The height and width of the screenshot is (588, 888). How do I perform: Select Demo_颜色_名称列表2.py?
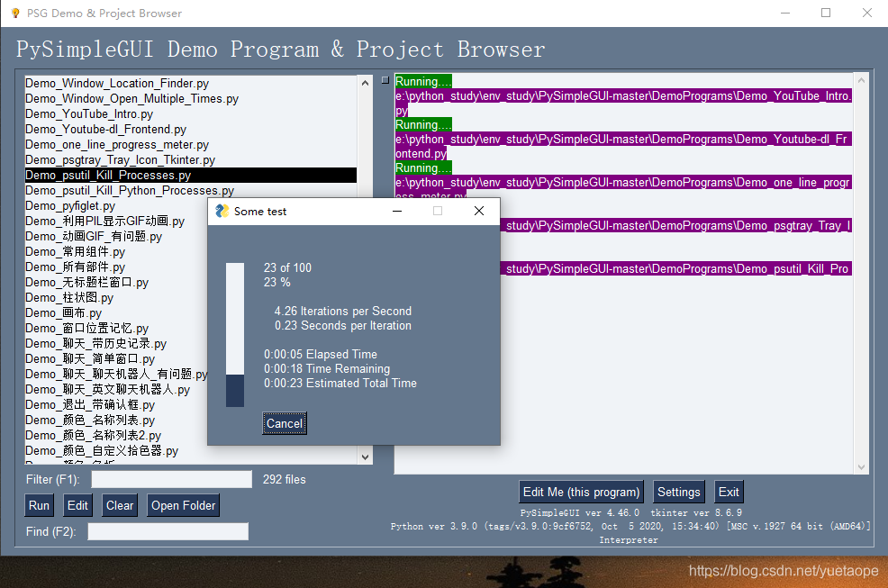(x=116, y=435)
